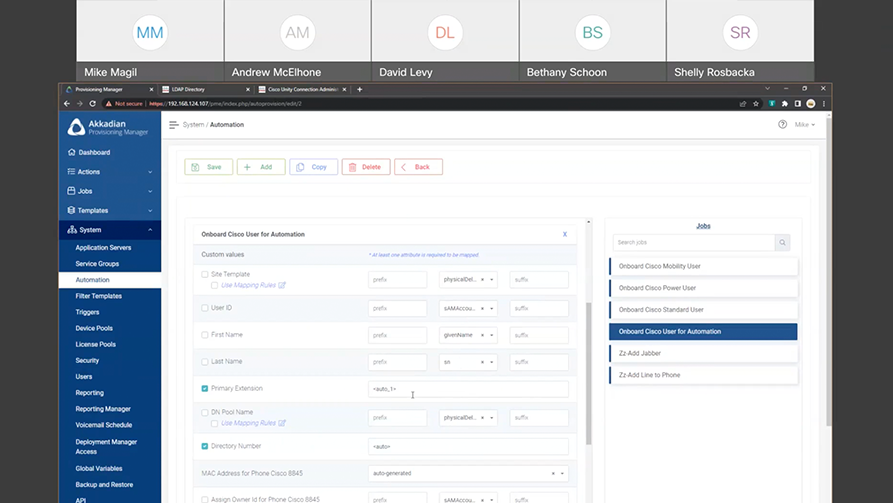Viewport: 893px width, 503px height.
Task: Open the browser three-dot menu
Action: [x=824, y=104]
